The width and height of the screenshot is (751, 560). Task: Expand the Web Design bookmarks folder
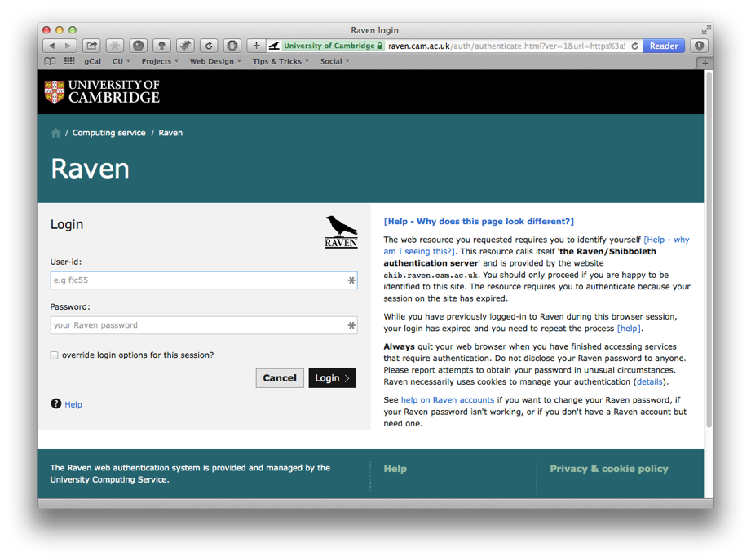click(215, 61)
